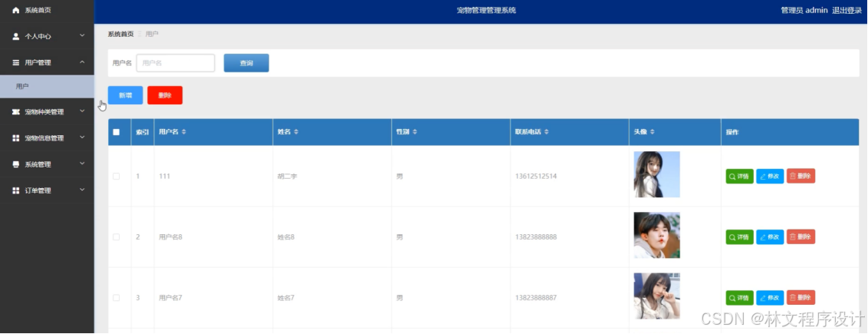Expand 宠物信息管理 menu chevron
868x334 pixels.
82,137
